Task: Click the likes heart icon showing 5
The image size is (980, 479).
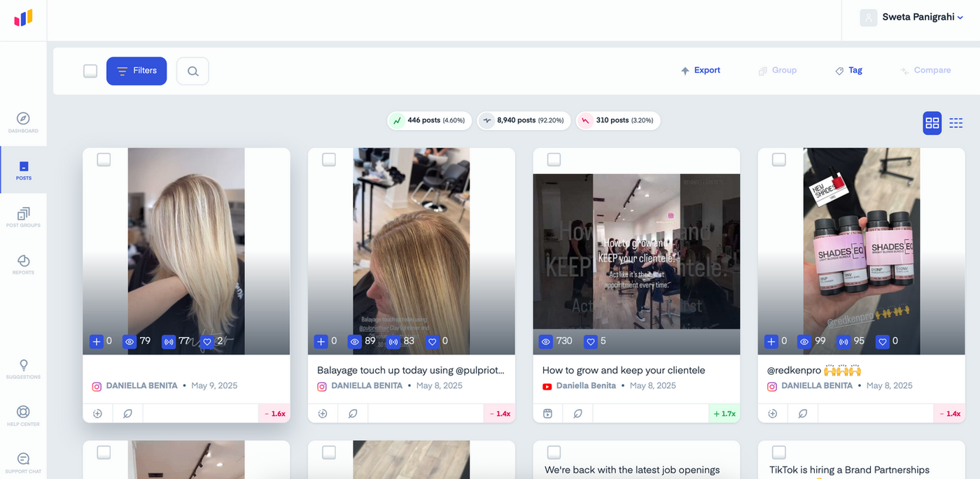Action: 590,341
